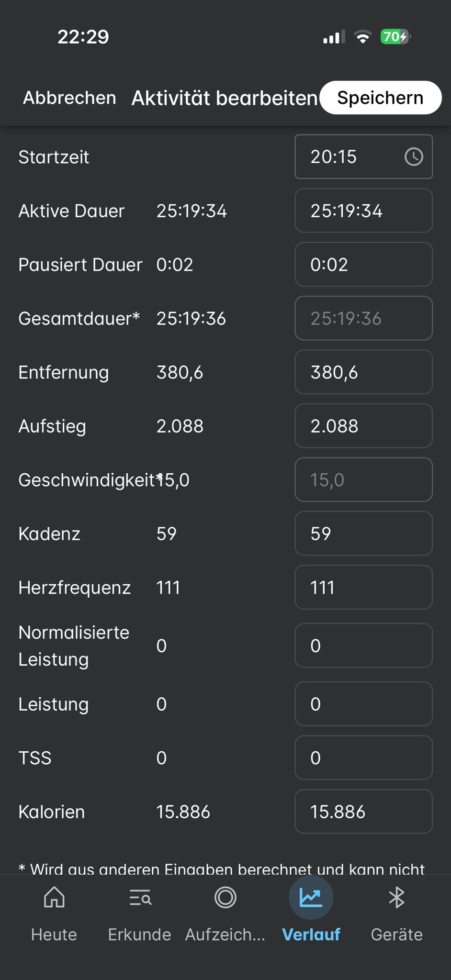Image resolution: width=451 pixels, height=980 pixels.
Task: Cancel editing via Abbrechen
Action: click(x=69, y=98)
